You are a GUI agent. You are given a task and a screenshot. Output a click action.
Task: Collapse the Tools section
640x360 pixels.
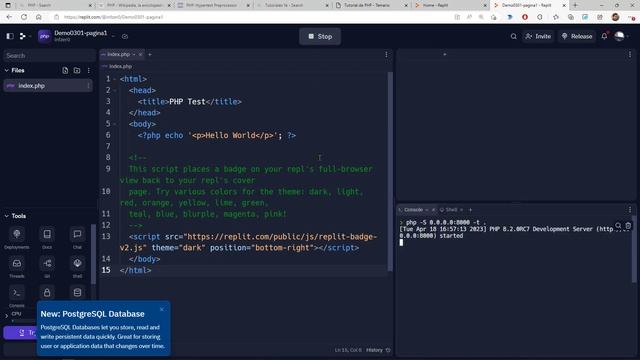[x=7, y=216]
